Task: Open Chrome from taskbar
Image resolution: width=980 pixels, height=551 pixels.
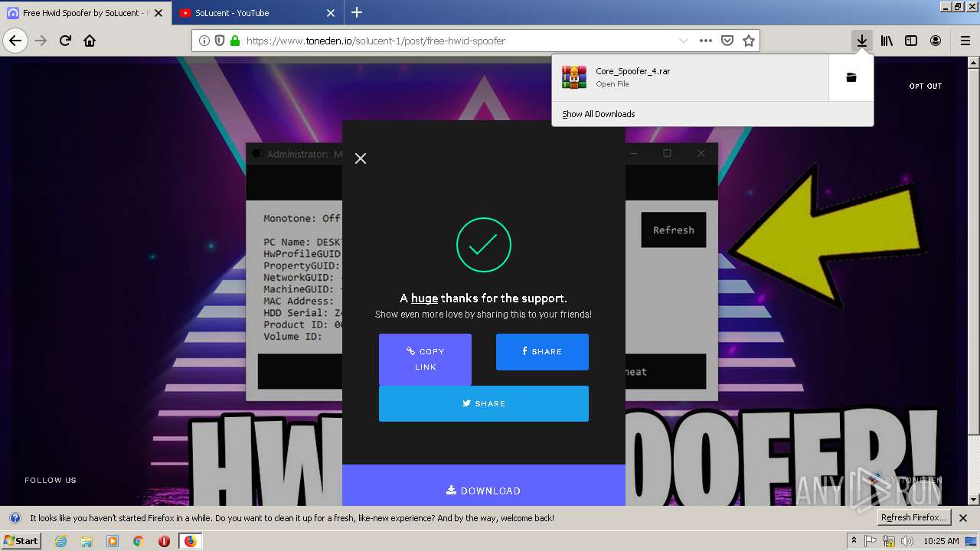Action: click(138, 541)
